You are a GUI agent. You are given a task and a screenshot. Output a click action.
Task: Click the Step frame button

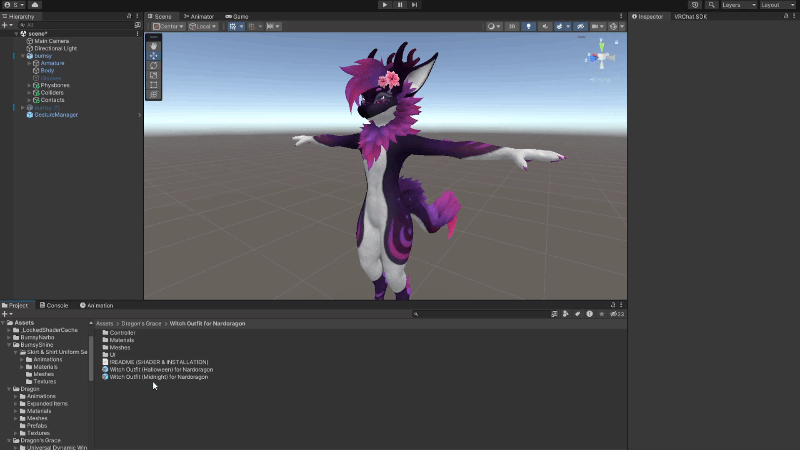414,5
